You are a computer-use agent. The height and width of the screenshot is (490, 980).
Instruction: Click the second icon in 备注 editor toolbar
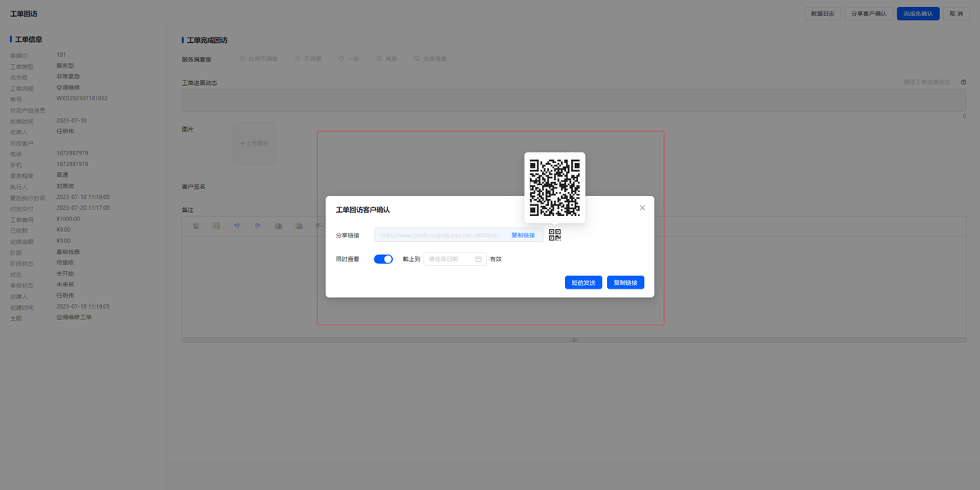click(x=217, y=226)
